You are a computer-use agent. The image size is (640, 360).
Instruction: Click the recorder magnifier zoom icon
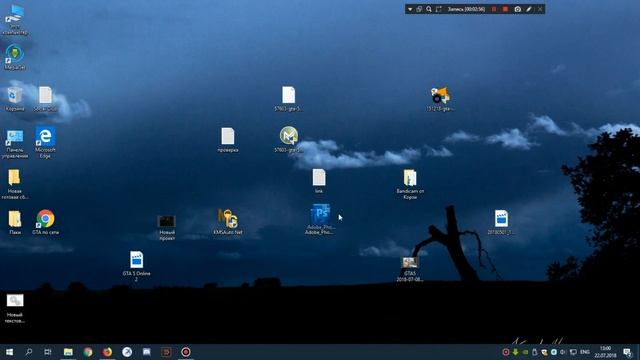click(x=429, y=9)
